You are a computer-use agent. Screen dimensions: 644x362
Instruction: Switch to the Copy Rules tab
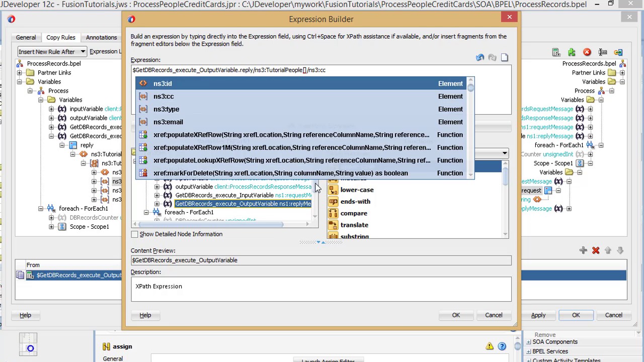click(x=61, y=37)
